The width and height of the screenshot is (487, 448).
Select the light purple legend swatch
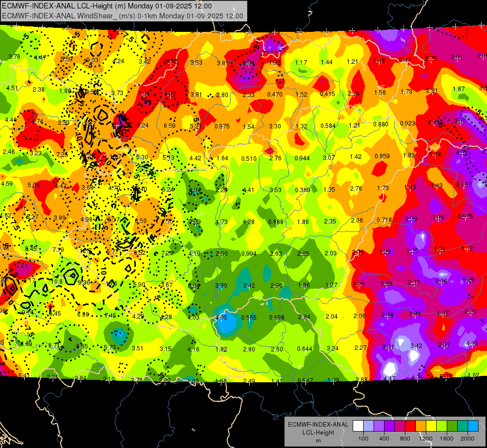(379, 426)
